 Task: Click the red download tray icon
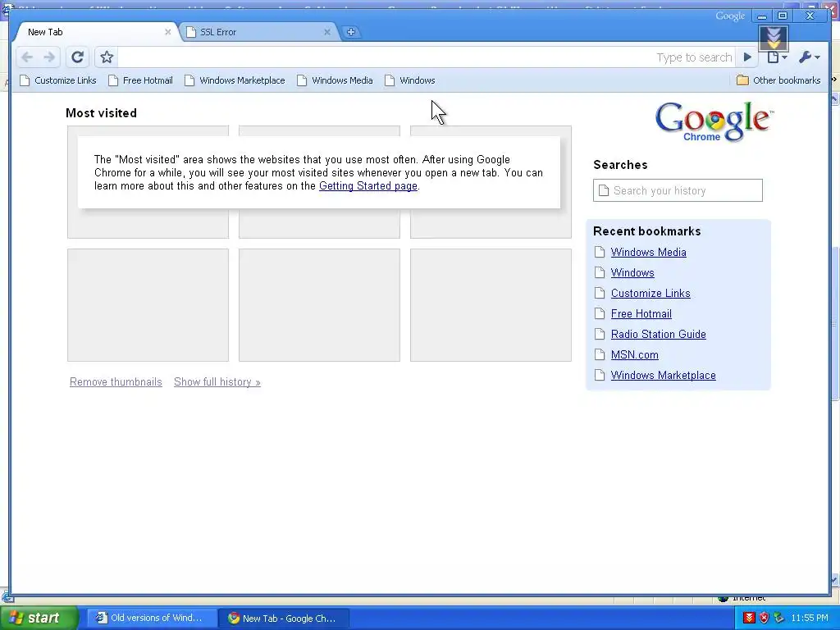point(749,619)
